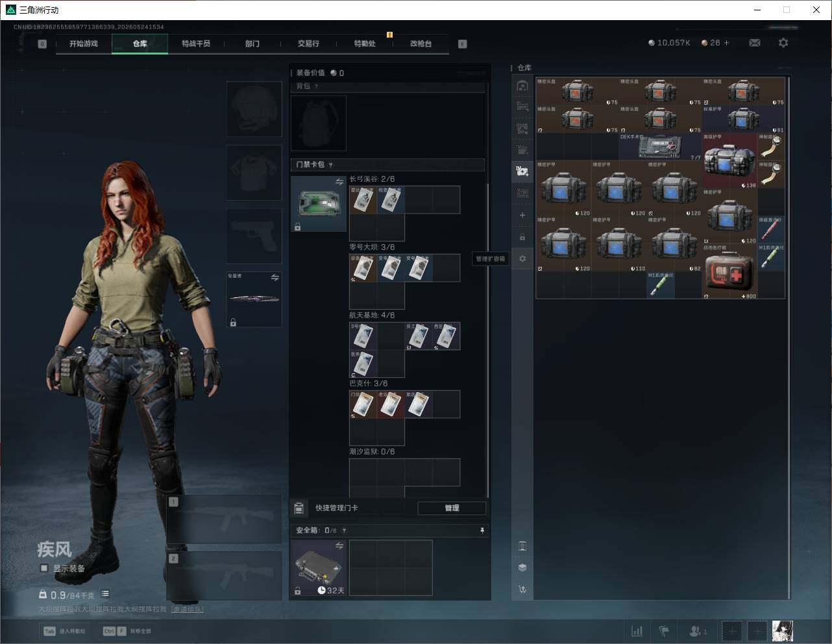Select the 标准护甲 item showing 81
Viewport: 832px width, 644px height.
744,119
